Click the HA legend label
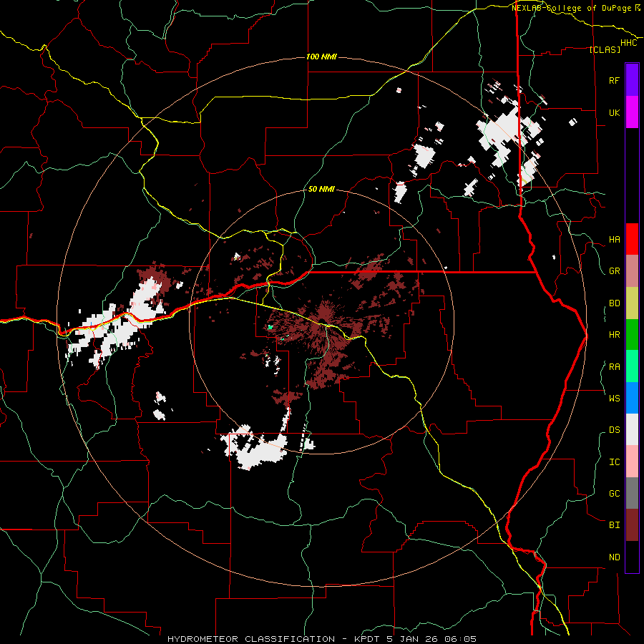 (x=614, y=240)
